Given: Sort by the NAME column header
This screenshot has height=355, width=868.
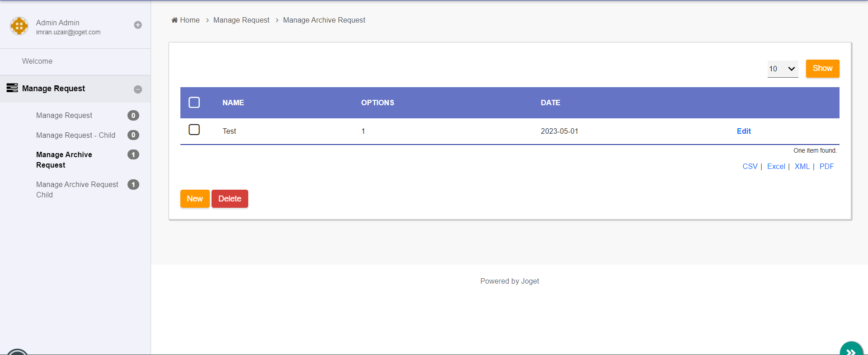Looking at the screenshot, I should [x=233, y=103].
